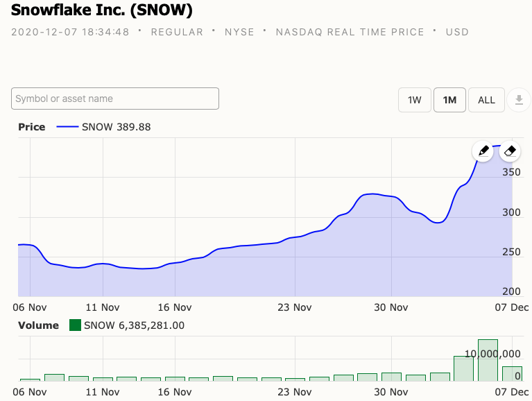The width and height of the screenshot is (532, 401).
Task: Click the NASDAQ REAL TIME PRICE text
Action: point(350,32)
